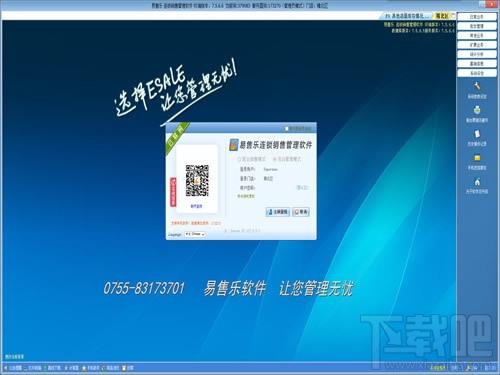Select the first login mode radio button
The height and width of the screenshot is (375, 500).
pos(240,159)
